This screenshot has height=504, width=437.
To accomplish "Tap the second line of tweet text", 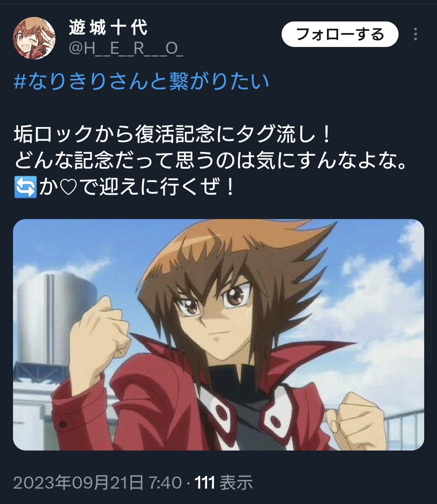I will pyautogui.click(x=210, y=161).
